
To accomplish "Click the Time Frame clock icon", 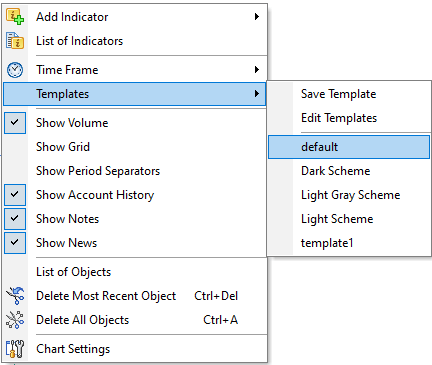I will 15,70.
